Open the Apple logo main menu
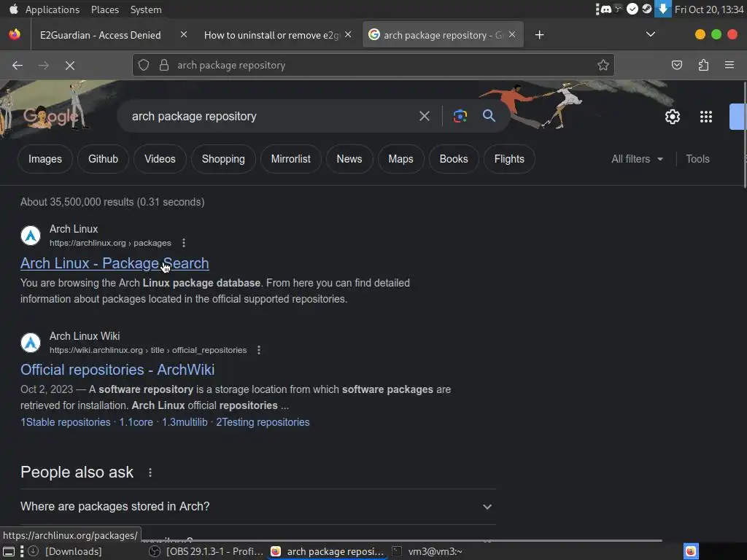Screen dimensions: 747x560 coord(14,9)
